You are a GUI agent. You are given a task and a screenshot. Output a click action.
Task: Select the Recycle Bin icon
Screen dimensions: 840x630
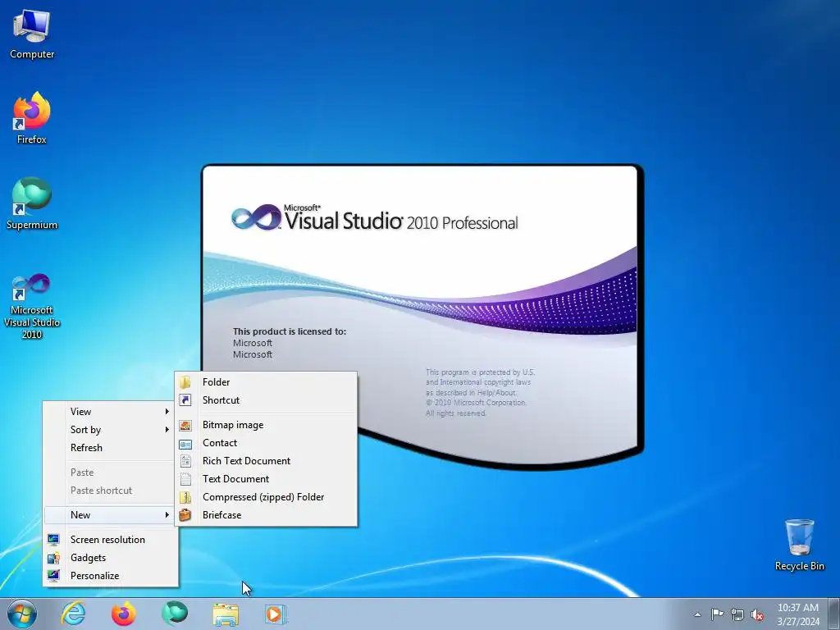click(x=799, y=545)
